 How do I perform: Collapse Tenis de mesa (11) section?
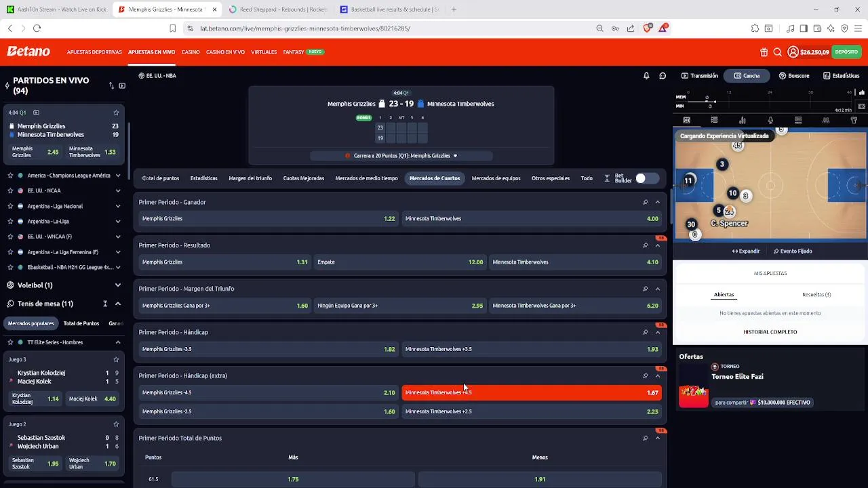(117, 304)
